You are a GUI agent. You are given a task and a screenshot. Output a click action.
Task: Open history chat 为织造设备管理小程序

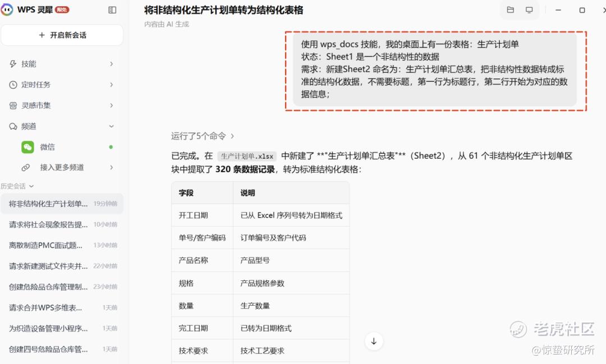point(62,329)
